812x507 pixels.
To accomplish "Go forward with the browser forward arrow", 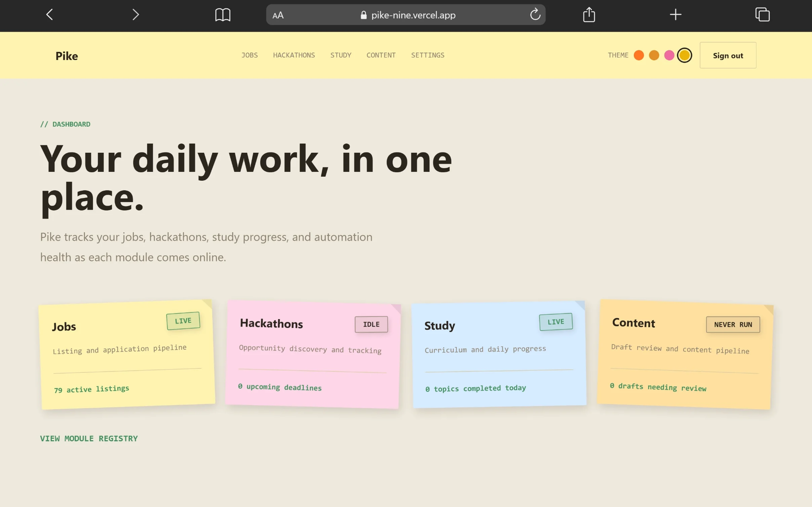I will pos(135,14).
